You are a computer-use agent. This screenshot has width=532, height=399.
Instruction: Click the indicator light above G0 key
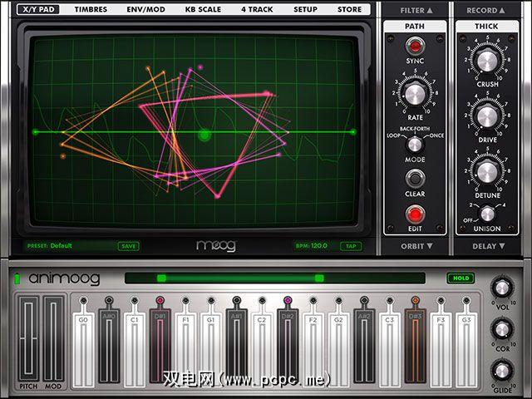tap(83, 300)
